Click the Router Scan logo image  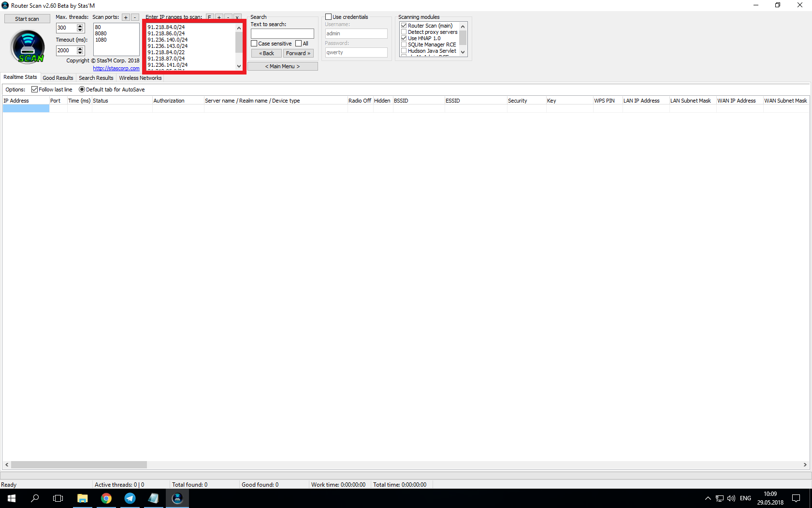point(28,47)
